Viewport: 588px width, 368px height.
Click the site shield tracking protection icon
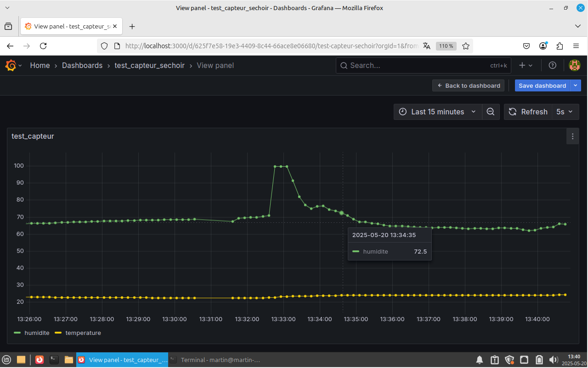click(104, 46)
